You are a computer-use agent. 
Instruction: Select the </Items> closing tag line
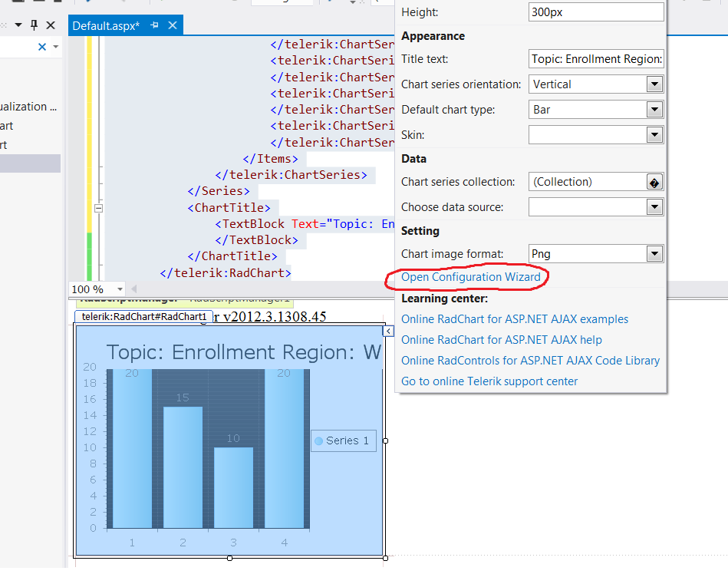[270, 159]
